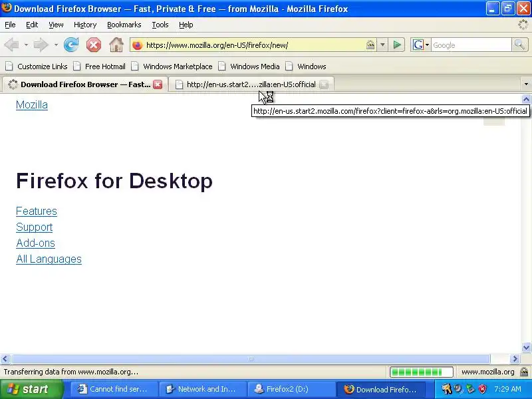The width and height of the screenshot is (532, 399).
Task: Click the green Go arrow button
Action: [397, 45]
